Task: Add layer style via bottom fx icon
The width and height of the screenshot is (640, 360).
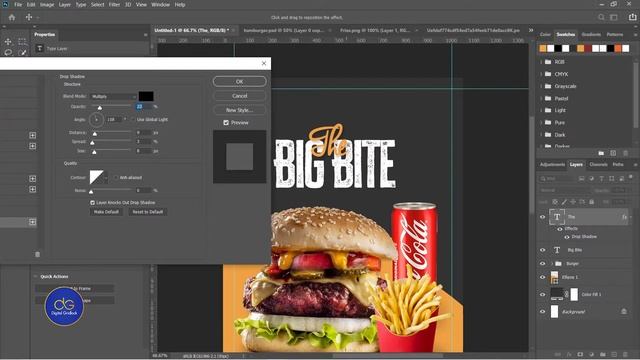Action: (569, 354)
